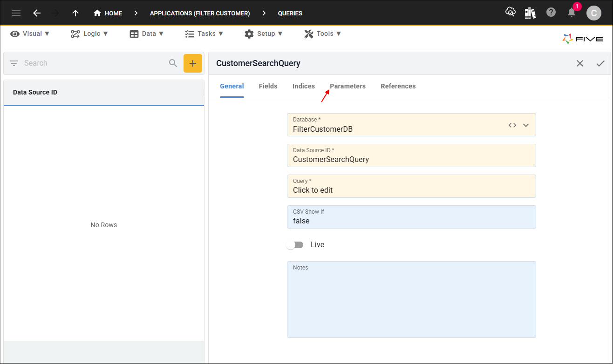
Task: Click the forward arrow in header
Action: [x=55, y=13]
